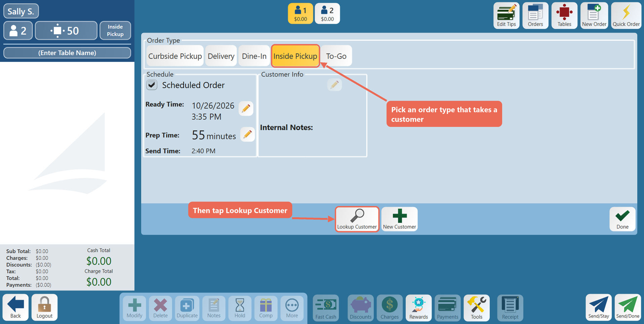Tap Inside Pickup button in left panel

[x=115, y=31]
